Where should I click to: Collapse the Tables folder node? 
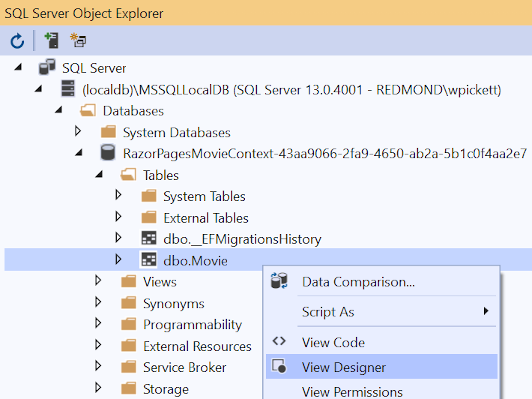click(x=99, y=174)
